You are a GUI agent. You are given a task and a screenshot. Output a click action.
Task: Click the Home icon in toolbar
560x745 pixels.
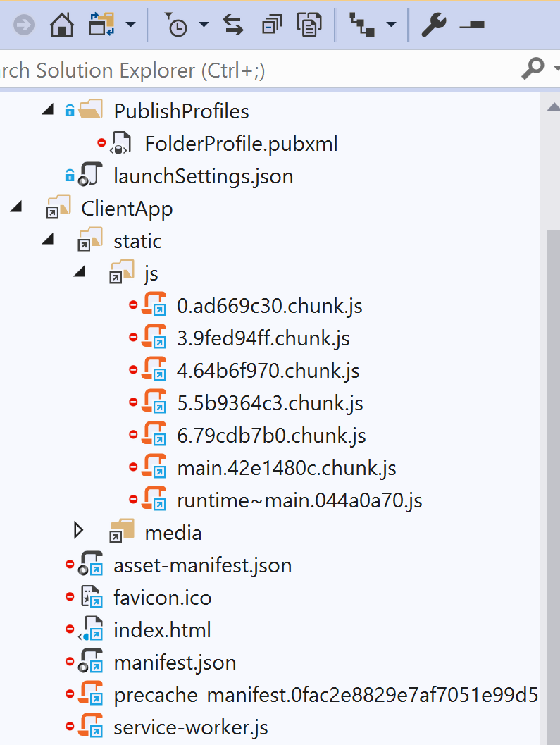62,25
